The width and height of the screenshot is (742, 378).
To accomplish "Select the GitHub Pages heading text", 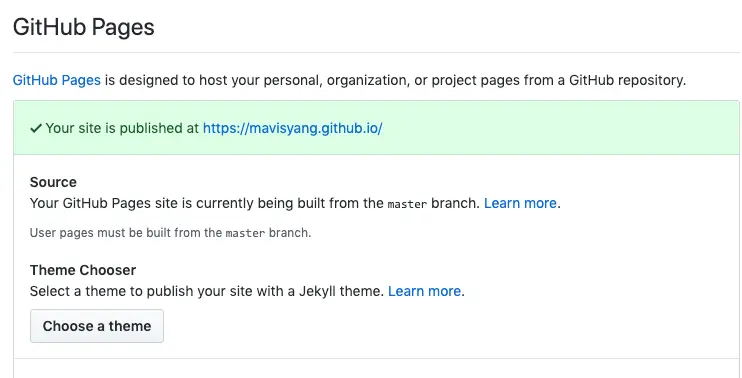I will click(x=84, y=27).
